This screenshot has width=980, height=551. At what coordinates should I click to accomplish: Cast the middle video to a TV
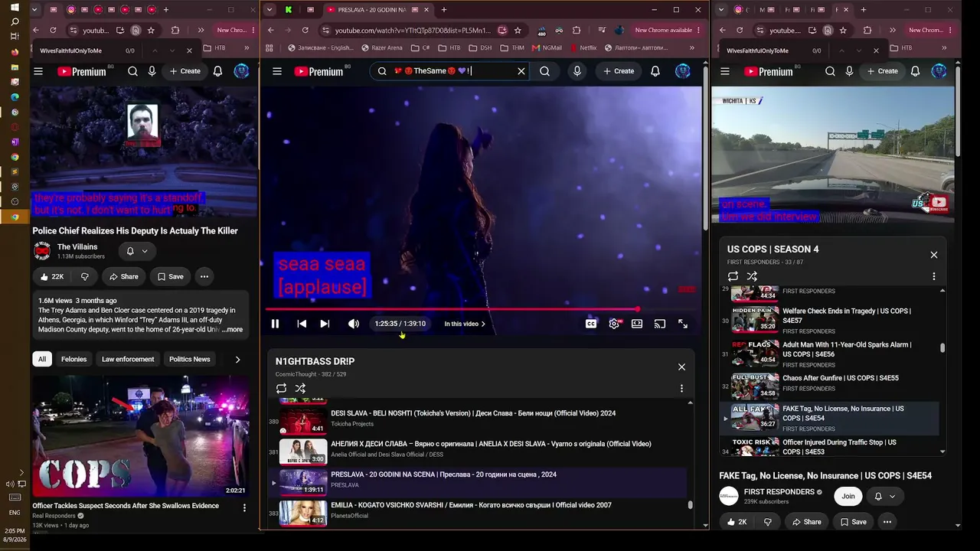point(660,324)
